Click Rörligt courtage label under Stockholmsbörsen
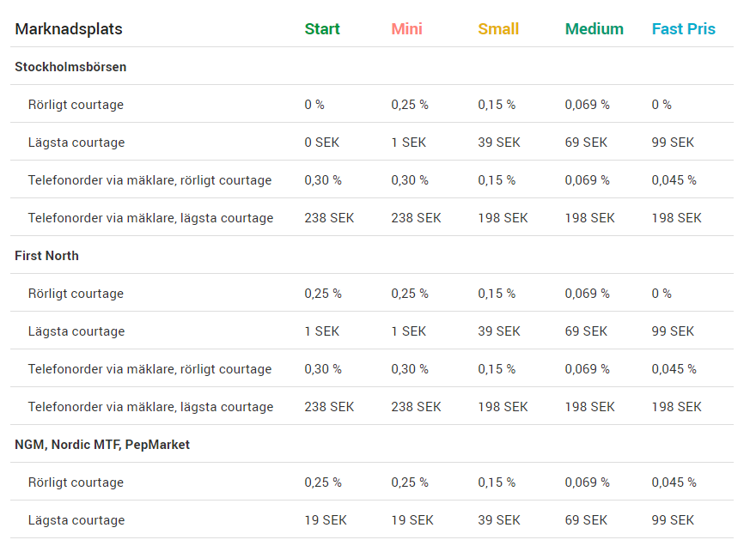Image resolution: width=756 pixels, height=540 pixels. 76,105
